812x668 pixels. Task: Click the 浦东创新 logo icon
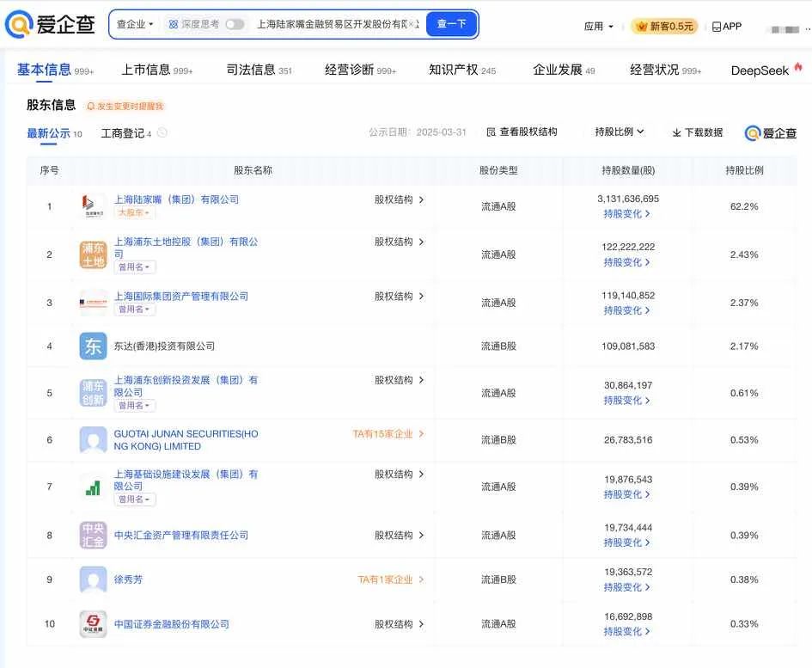tap(93, 393)
